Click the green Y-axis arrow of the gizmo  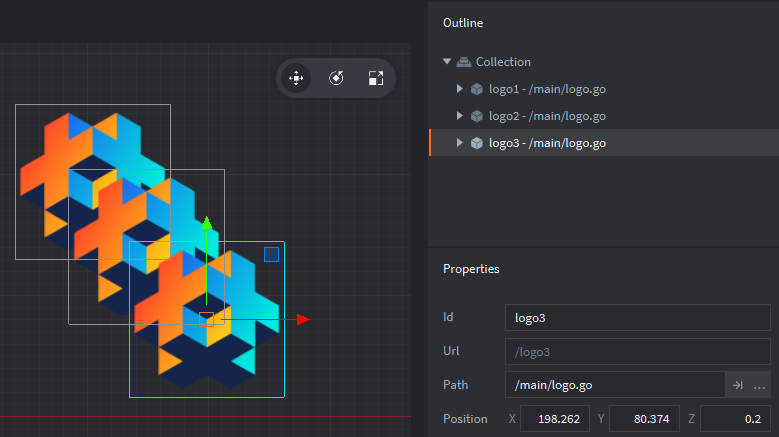tap(206, 225)
